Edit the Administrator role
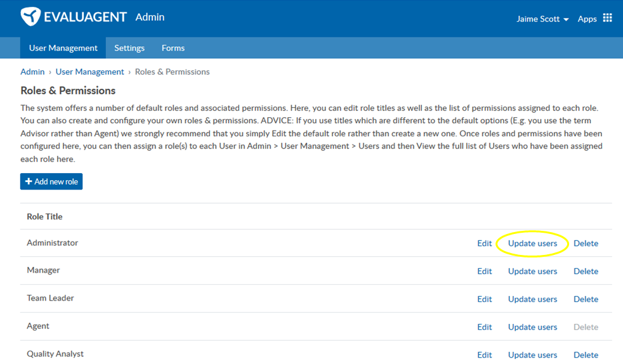Screen dimensions: 623x364 484,244
